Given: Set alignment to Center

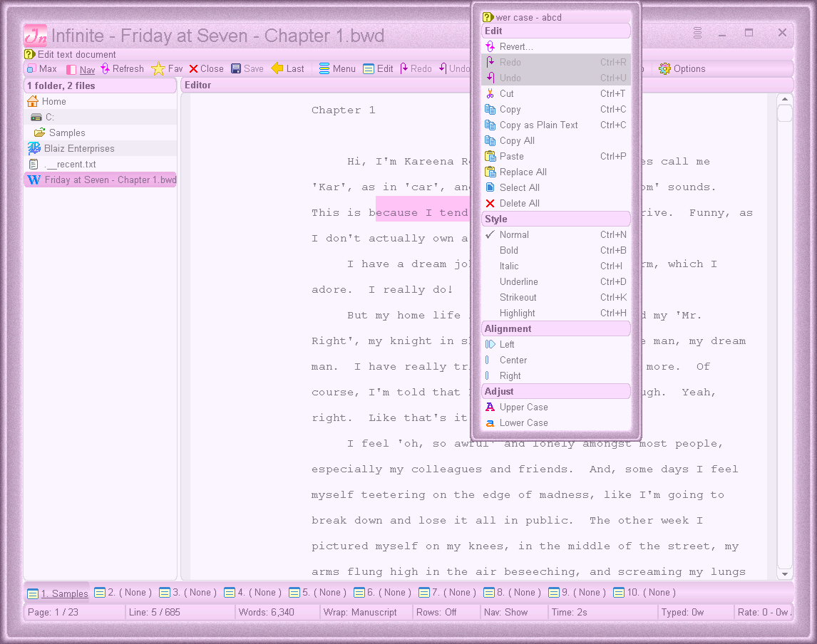Looking at the screenshot, I should (556, 360).
